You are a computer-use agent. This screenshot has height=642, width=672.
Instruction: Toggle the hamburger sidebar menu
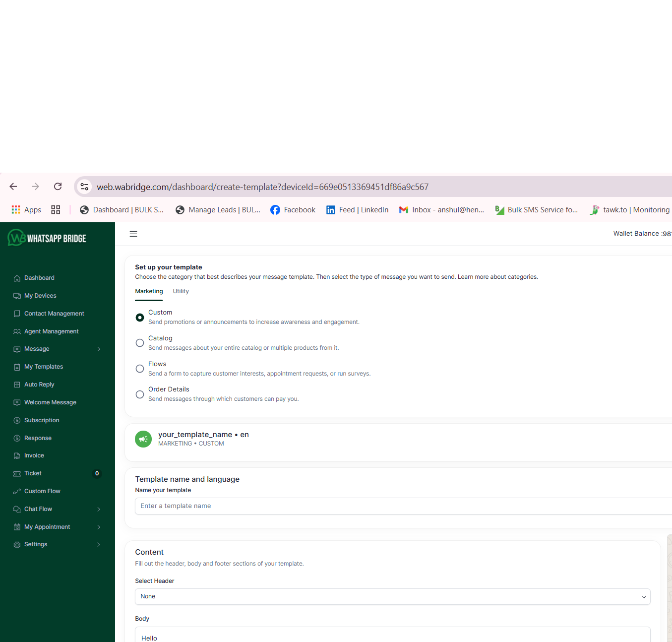(133, 234)
